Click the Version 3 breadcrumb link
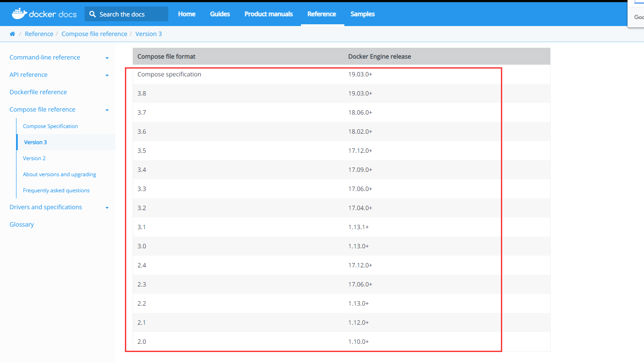Image resolution: width=644 pixels, height=362 pixels. tap(149, 33)
